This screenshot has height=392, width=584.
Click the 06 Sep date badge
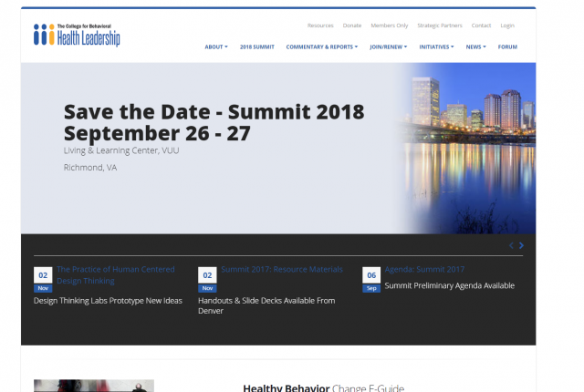coord(371,280)
